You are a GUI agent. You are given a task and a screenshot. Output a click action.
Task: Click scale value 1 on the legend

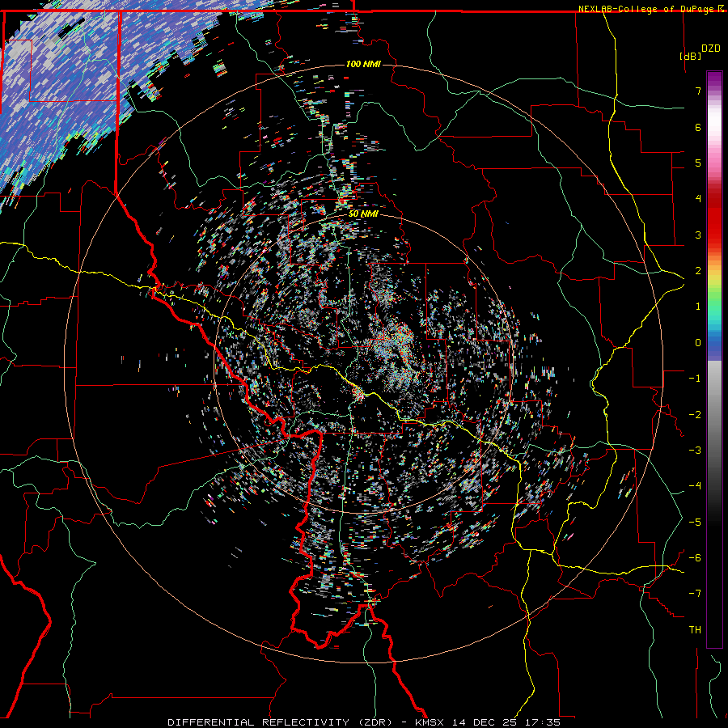[698, 307]
